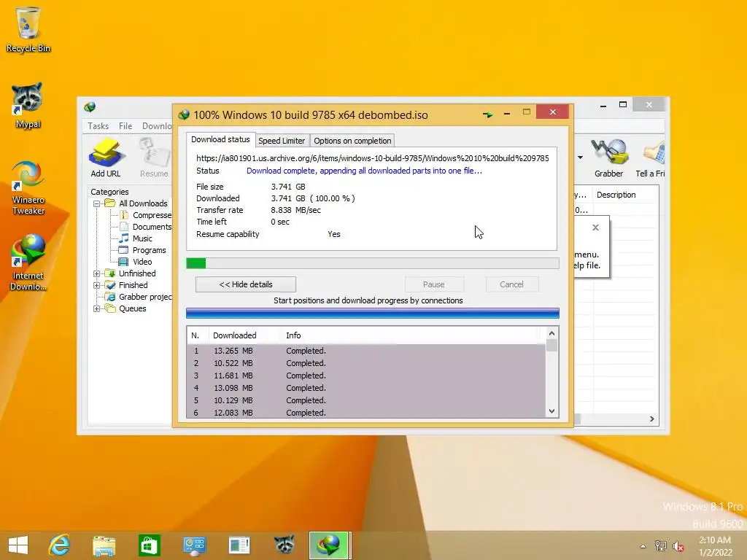Switch to Speed Limiter tab
The height and width of the screenshot is (560, 747).
[282, 141]
